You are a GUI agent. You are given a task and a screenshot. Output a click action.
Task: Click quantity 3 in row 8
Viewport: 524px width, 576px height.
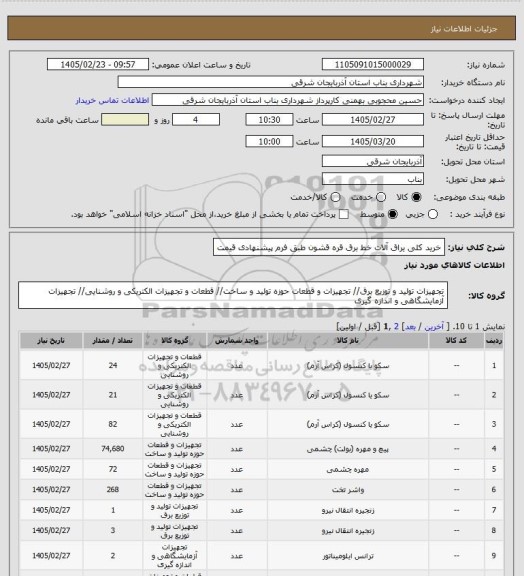(113, 530)
